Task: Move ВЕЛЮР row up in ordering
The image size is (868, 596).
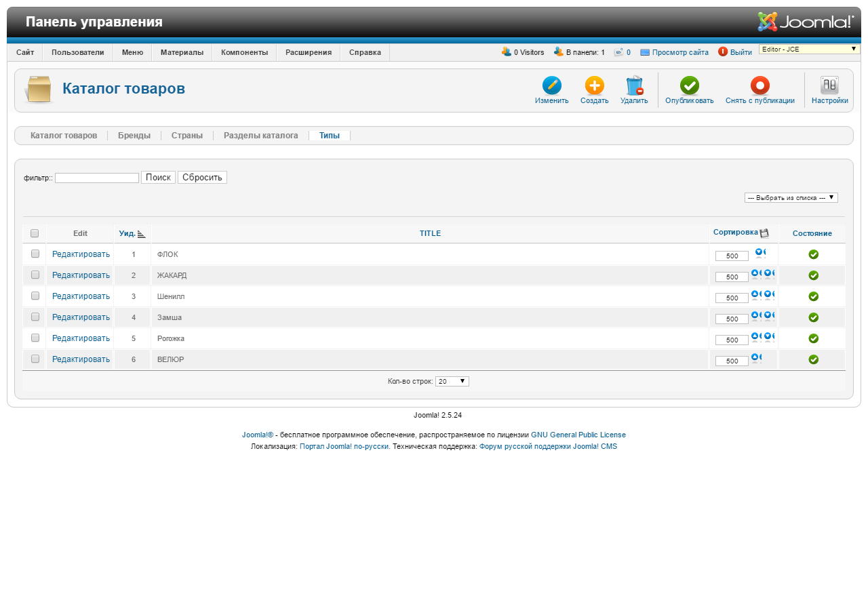Action: click(x=755, y=358)
